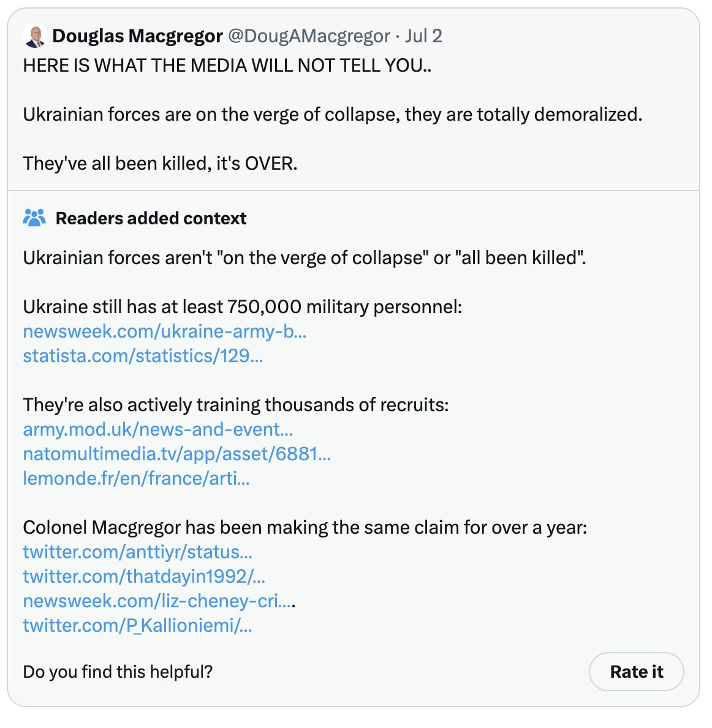Image resolution: width=712 pixels, height=728 pixels.
Task: Open the twitter.com/P_Kallioniemi link
Action: click(137, 625)
